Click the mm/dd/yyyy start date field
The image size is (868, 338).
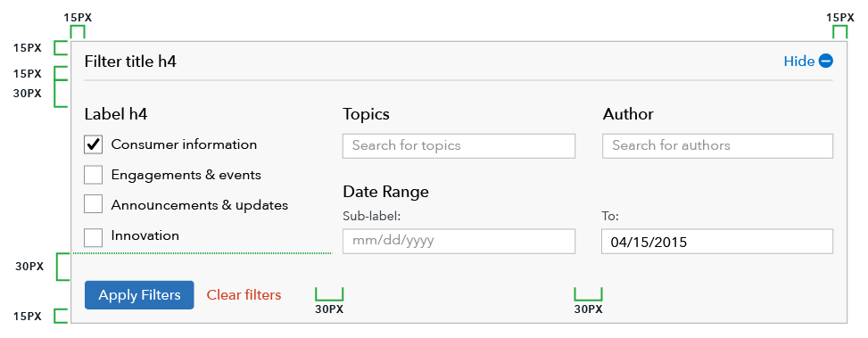click(459, 241)
